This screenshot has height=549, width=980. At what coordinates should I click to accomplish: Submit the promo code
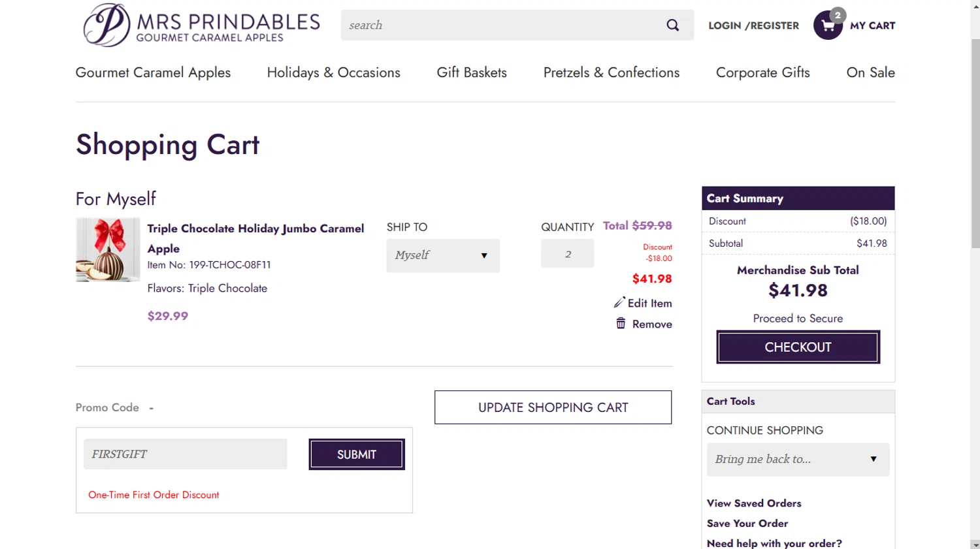click(x=357, y=454)
